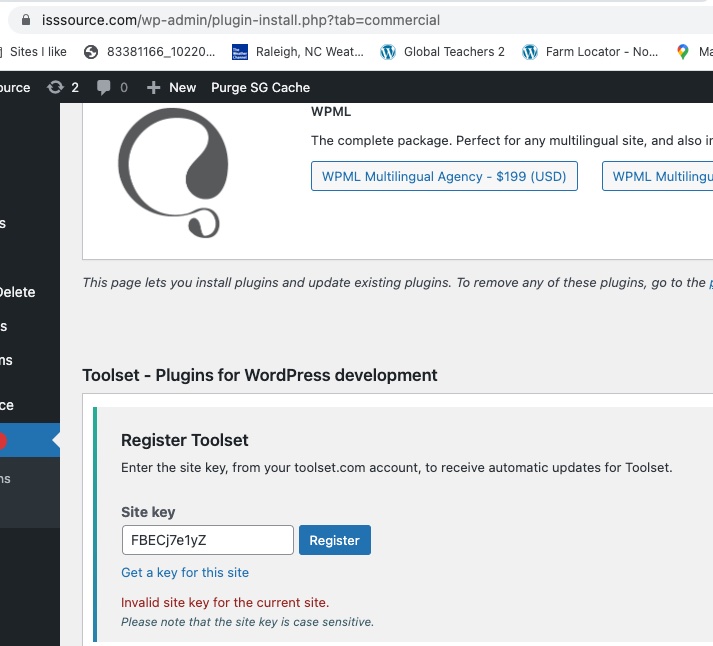Open the New menu item
This screenshot has height=646, width=713.
coord(171,87)
